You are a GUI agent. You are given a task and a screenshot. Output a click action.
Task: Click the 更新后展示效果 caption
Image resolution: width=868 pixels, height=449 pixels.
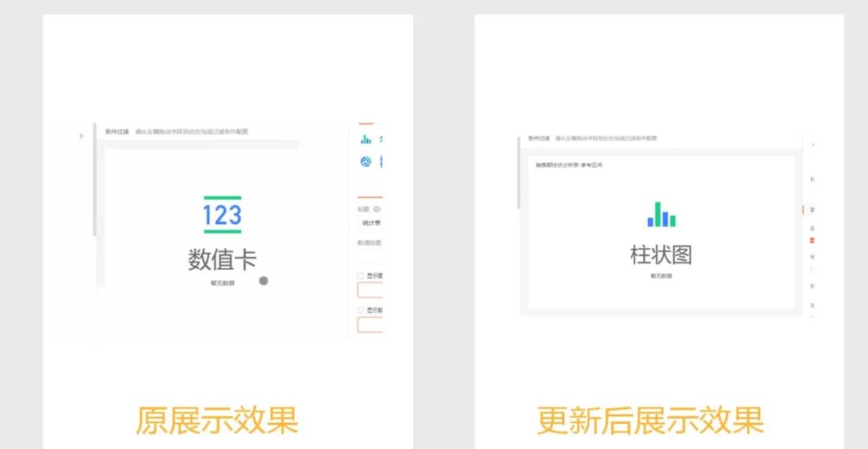[650, 421]
